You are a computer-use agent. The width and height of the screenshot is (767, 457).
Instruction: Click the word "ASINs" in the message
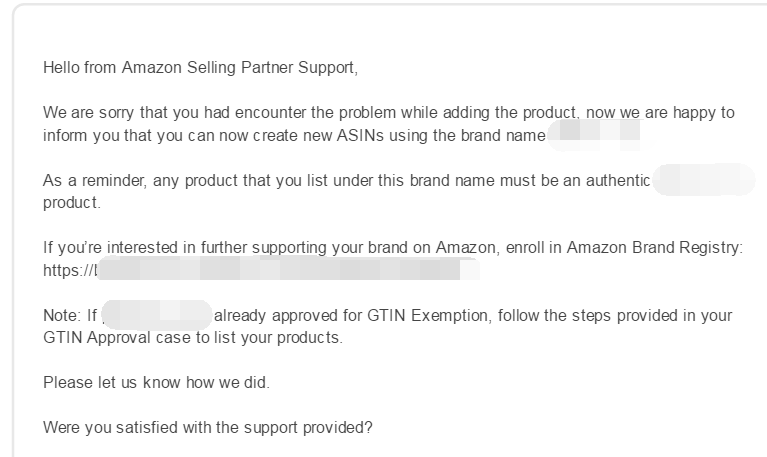pos(360,135)
